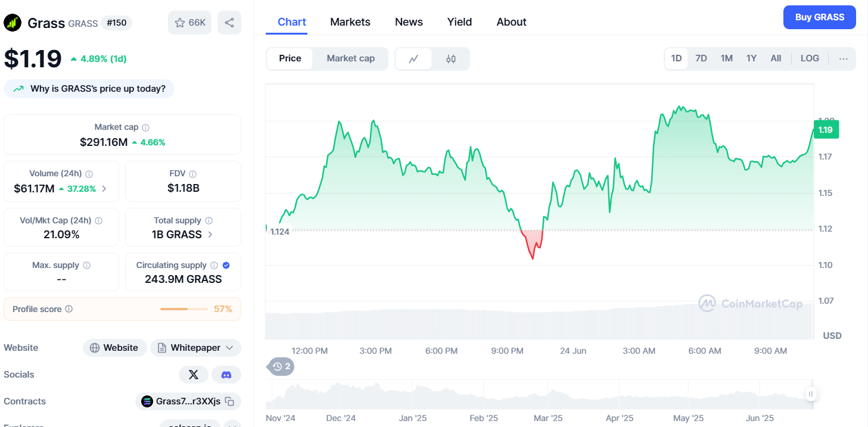This screenshot has width=868, height=427.
Task: Click the 66K watchlist count button
Action: pos(189,23)
